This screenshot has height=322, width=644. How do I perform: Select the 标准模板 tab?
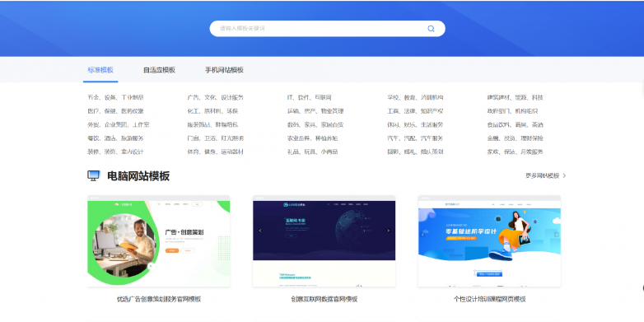point(100,70)
